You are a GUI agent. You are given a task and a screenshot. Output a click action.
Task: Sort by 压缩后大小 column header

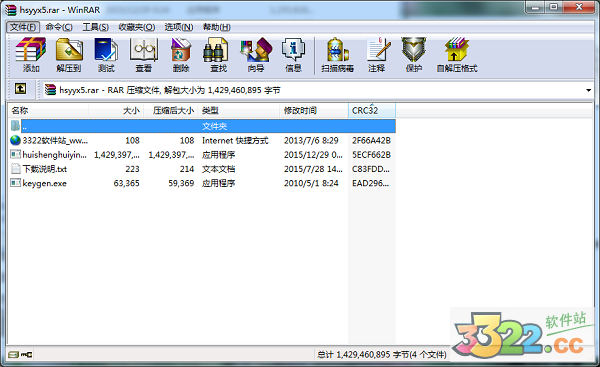[171, 111]
